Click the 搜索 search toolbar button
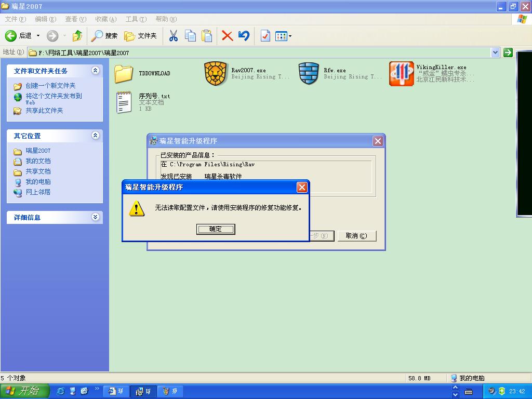The height and width of the screenshot is (399, 532). (104, 36)
